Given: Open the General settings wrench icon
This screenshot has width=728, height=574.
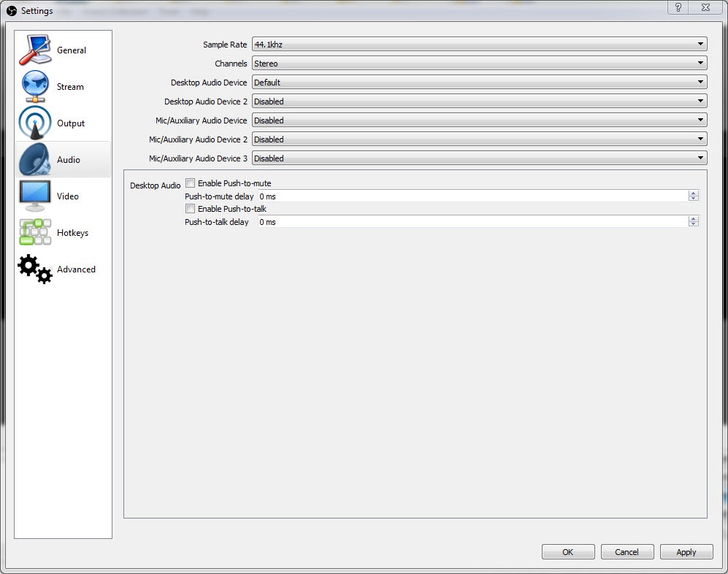Looking at the screenshot, I should pyautogui.click(x=35, y=50).
